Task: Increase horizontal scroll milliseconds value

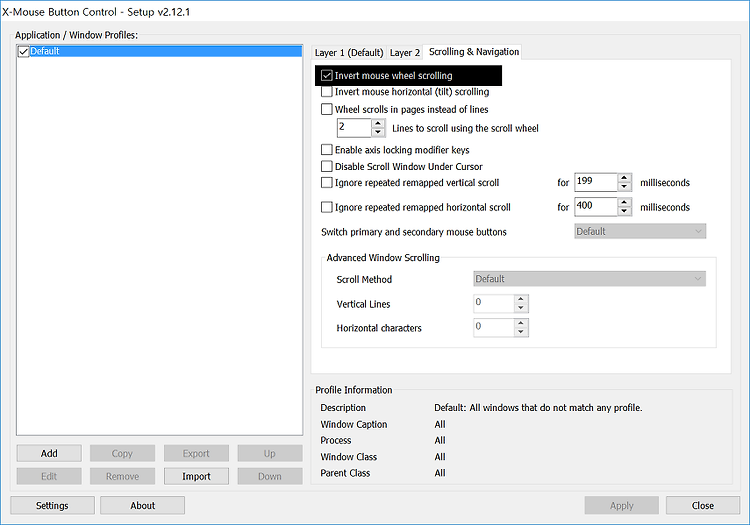Action: coord(624,203)
